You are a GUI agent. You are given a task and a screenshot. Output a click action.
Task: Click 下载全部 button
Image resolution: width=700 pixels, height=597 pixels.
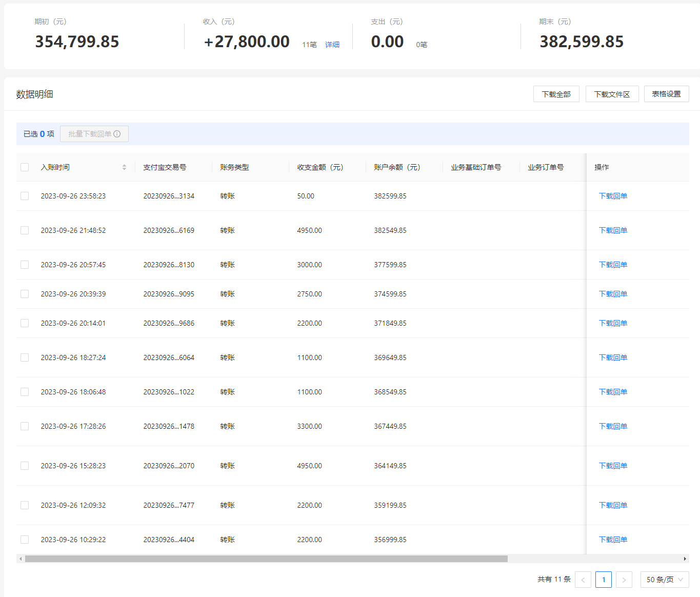[556, 94]
